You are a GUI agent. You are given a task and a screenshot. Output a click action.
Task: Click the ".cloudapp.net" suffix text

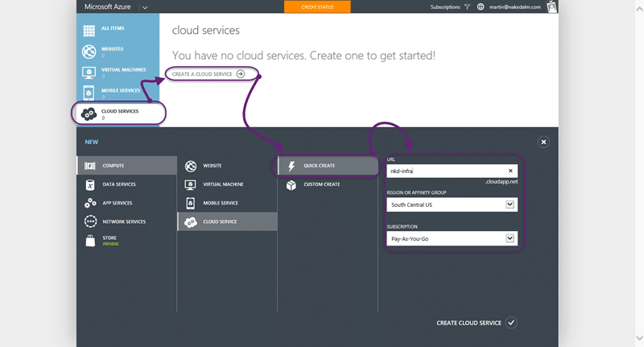pyautogui.click(x=501, y=181)
